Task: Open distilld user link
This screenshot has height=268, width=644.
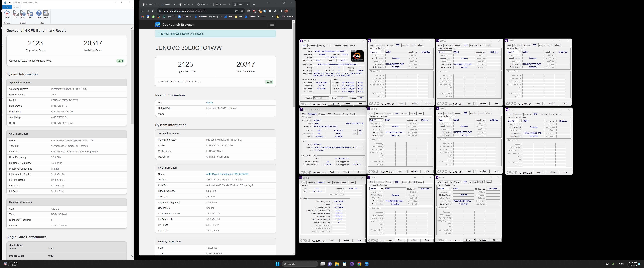Action: pyautogui.click(x=209, y=102)
